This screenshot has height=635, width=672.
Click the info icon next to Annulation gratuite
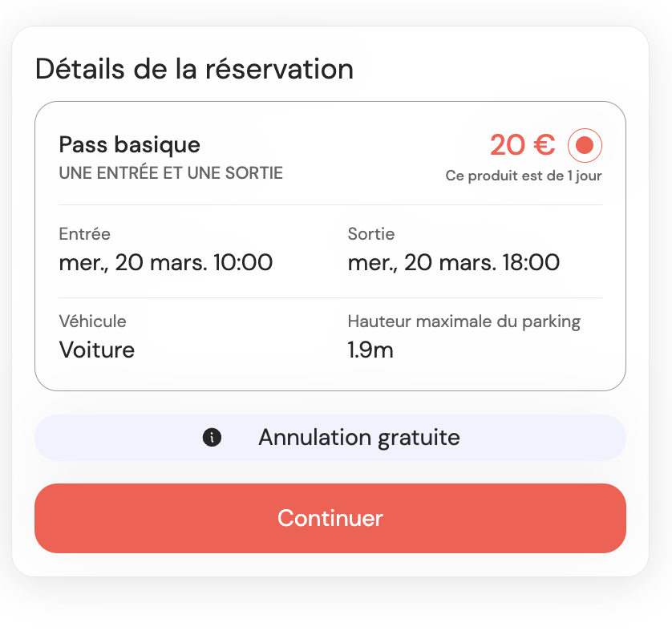(212, 438)
